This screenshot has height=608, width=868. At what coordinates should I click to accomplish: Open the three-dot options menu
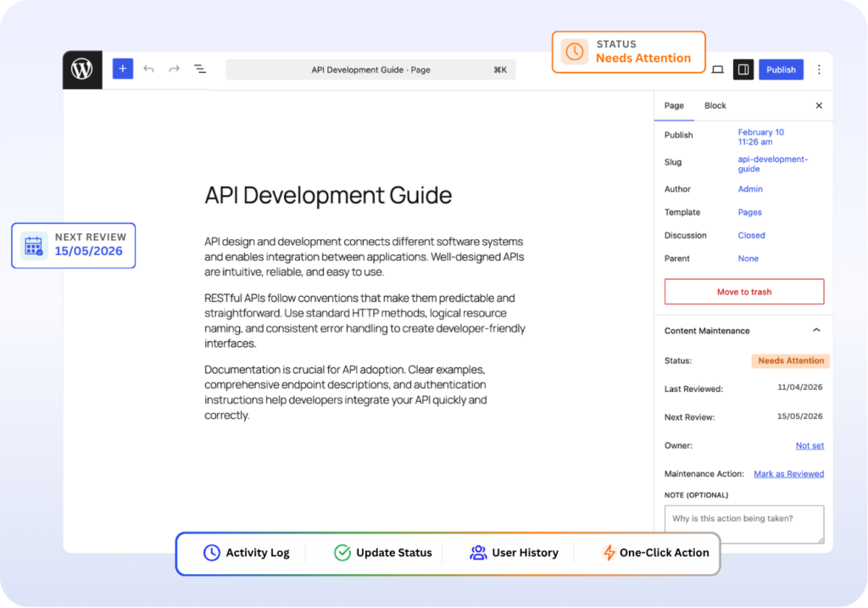pos(819,70)
